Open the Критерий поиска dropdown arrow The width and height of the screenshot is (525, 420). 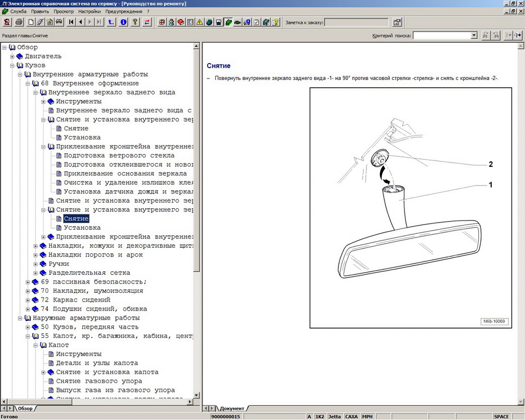[474, 35]
